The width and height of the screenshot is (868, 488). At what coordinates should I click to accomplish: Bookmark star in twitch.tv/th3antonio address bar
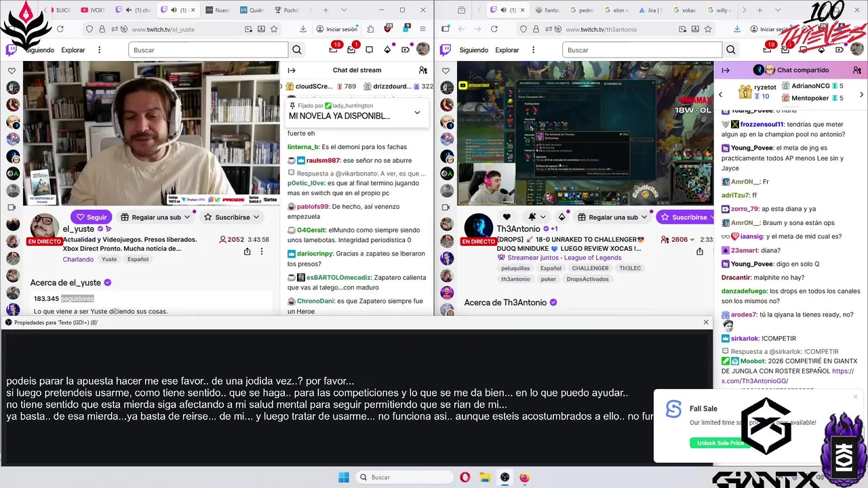pos(708,29)
